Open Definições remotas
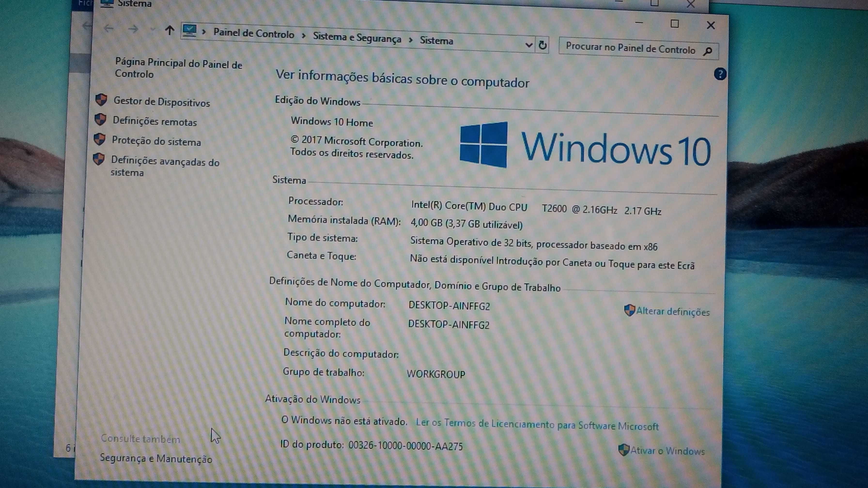The width and height of the screenshot is (868, 488). tap(155, 121)
